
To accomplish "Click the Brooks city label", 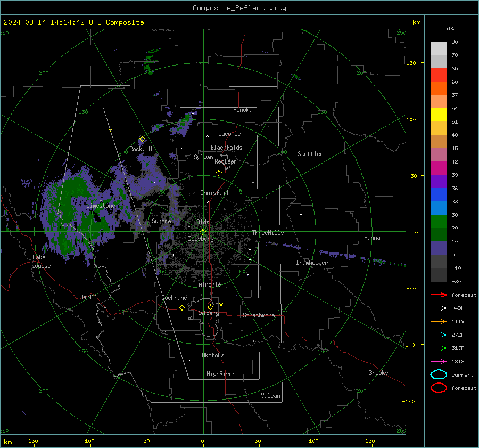I will (378, 373).
